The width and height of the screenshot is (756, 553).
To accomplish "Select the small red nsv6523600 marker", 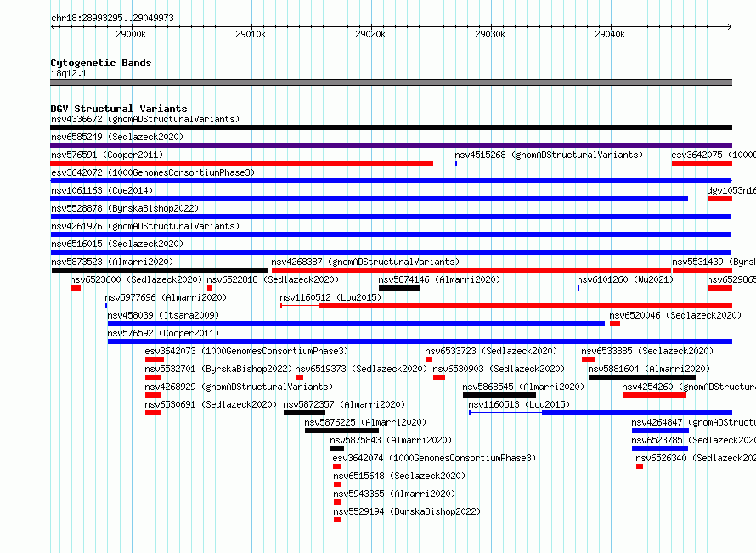I will coord(76,288).
